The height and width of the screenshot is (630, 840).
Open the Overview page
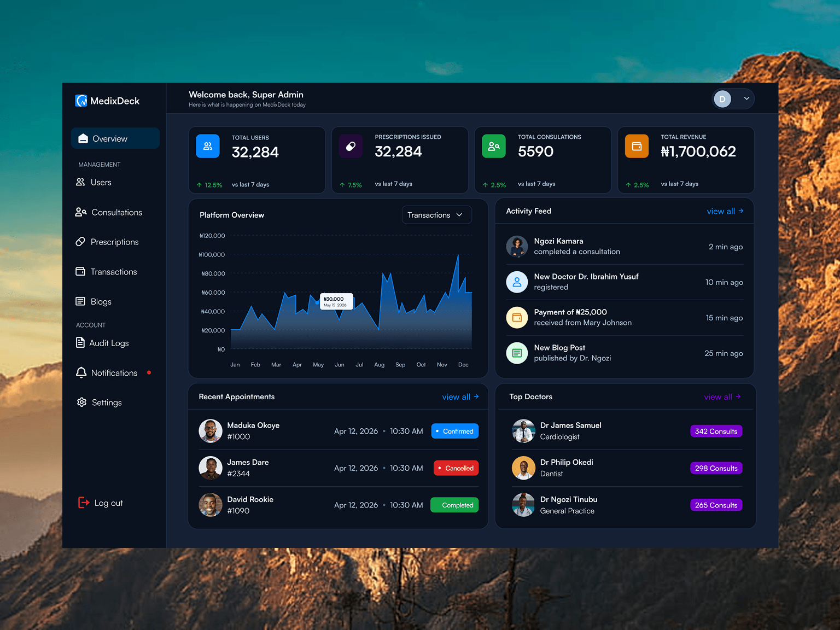115,138
